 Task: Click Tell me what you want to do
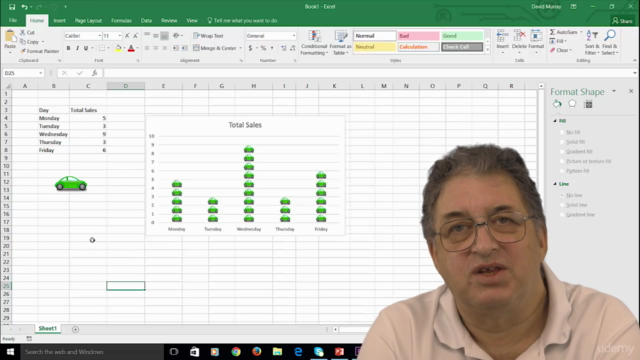[242, 20]
